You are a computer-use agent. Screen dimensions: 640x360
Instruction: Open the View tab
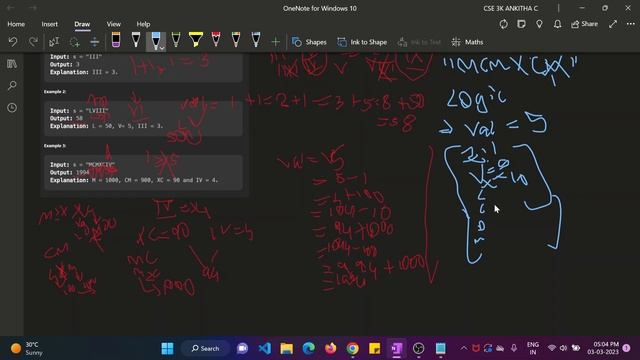click(x=113, y=24)
